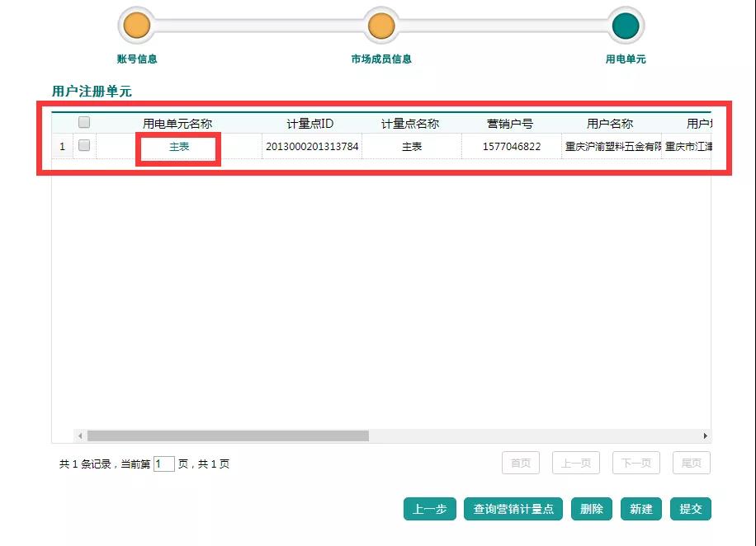Click the scrollbar left arrow

pos(80,435)
